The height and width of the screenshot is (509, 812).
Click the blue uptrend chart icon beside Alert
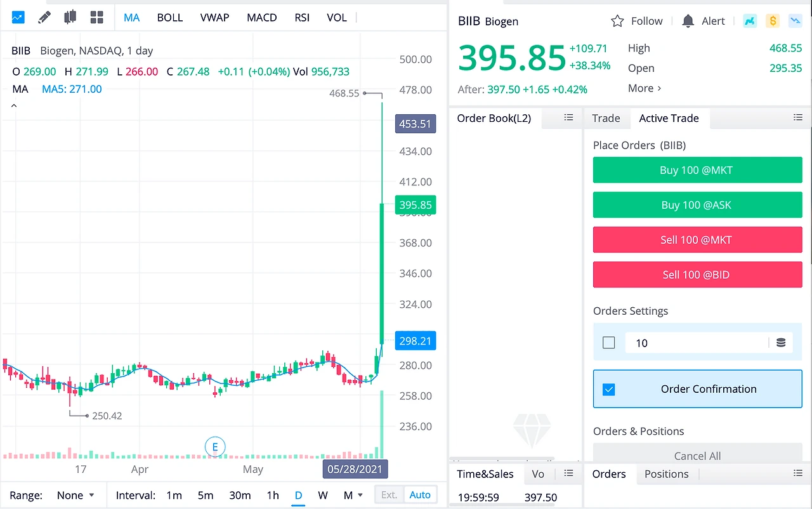pyautogui.click(x=750, y=21)
